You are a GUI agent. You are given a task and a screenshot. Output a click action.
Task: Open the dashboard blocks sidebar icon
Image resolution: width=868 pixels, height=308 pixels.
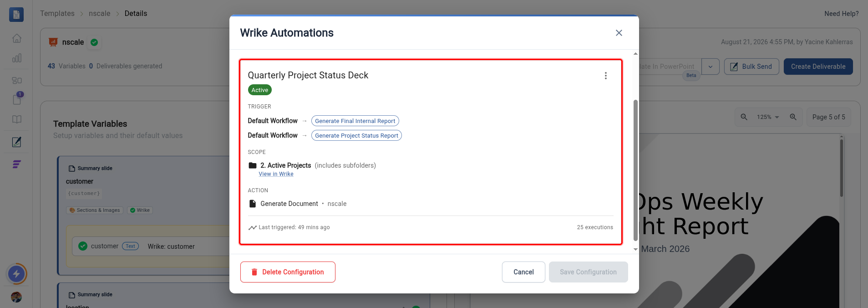pyautogui.click(x=17, y=80)
